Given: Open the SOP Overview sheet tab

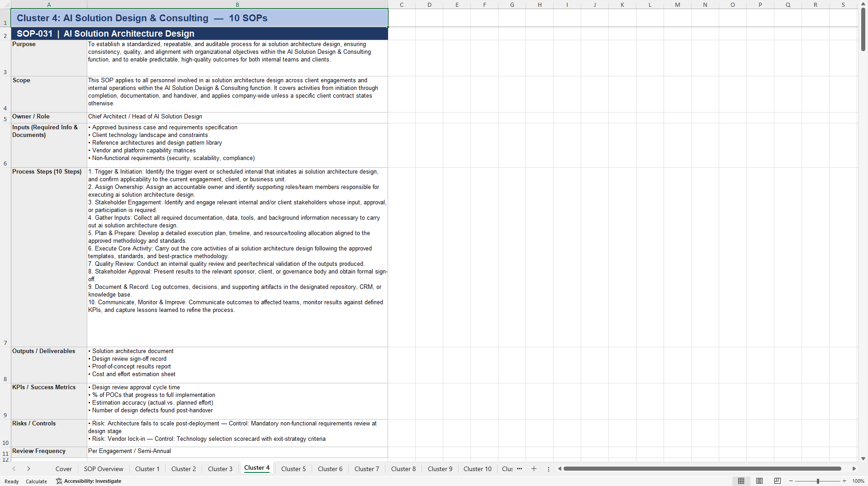Looking at the screenshot, I should (104, 469).
